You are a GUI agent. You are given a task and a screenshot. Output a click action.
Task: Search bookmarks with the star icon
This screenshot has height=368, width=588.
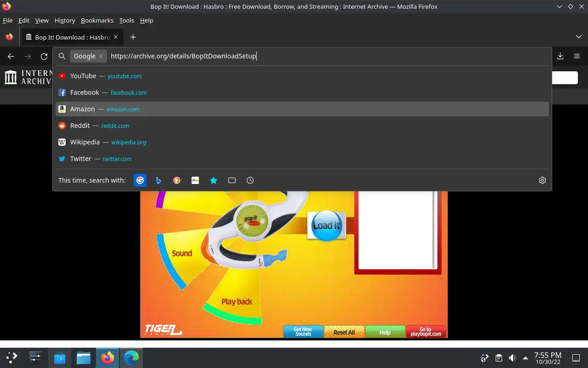point(214,180)
